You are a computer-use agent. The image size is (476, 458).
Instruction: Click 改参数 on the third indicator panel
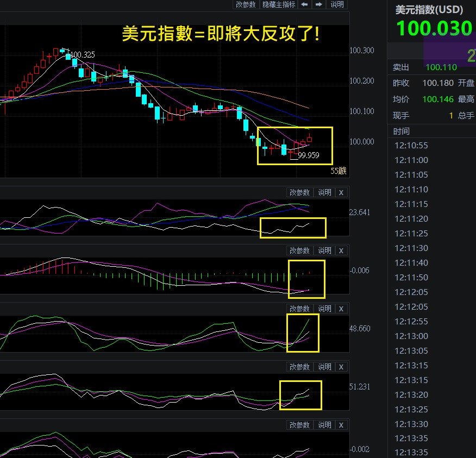coord(300,308)
